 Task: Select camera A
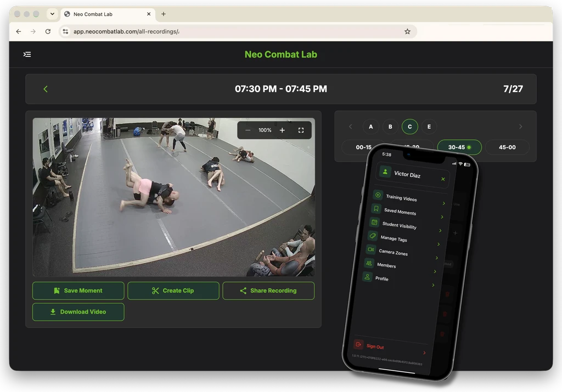[x=370, y=127]
